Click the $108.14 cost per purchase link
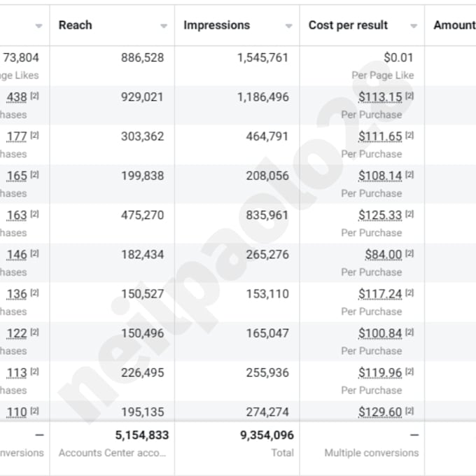 [x=380, y=176]
